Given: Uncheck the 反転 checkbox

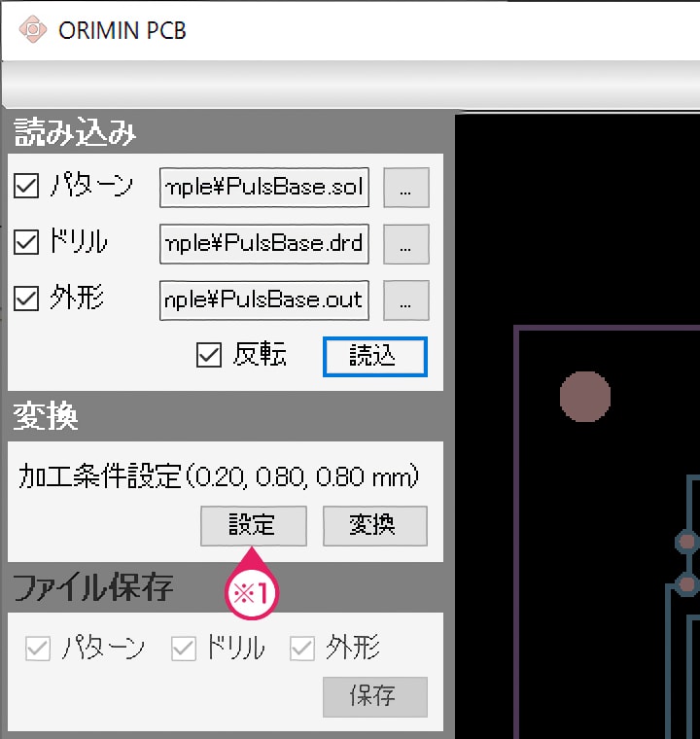Looking at the screenshot, I should click(209, 355).
